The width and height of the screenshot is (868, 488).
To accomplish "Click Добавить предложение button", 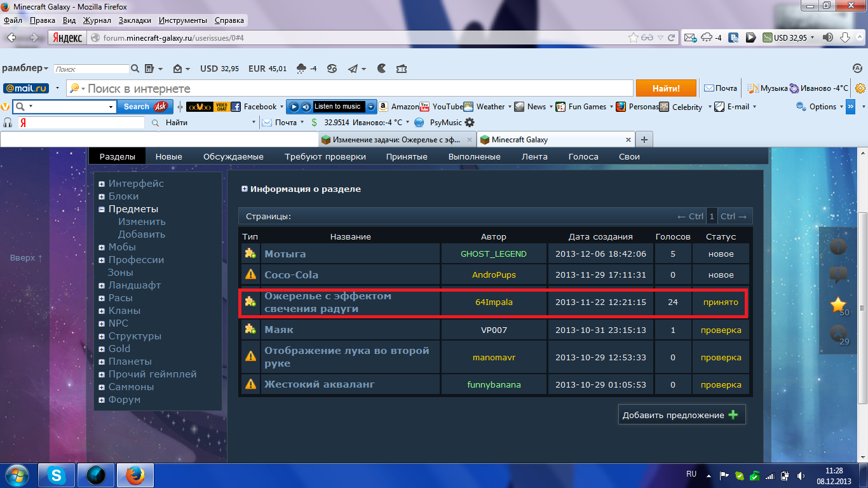I will pyautogui.click(x=682, y=415).
